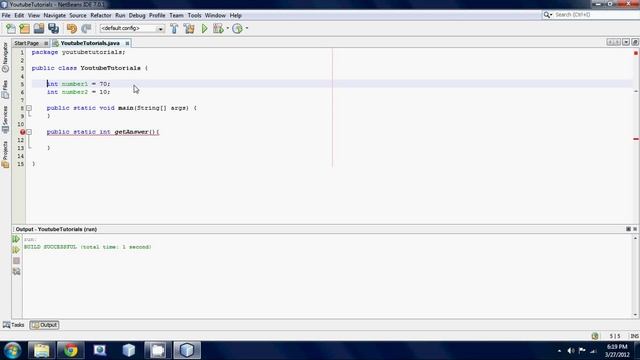Viewport: 640px width, 360px height.
Task: Open the Team menu
Action: coord(176,16)
